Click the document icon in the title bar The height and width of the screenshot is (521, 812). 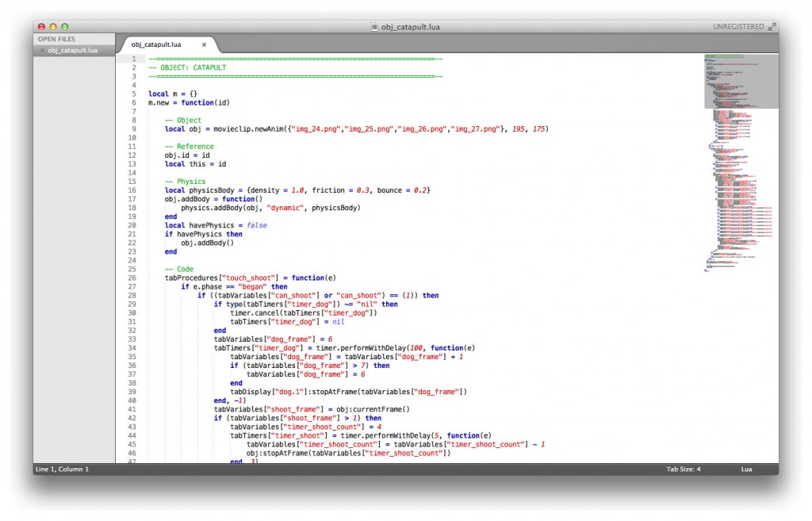tap(372, 25)
